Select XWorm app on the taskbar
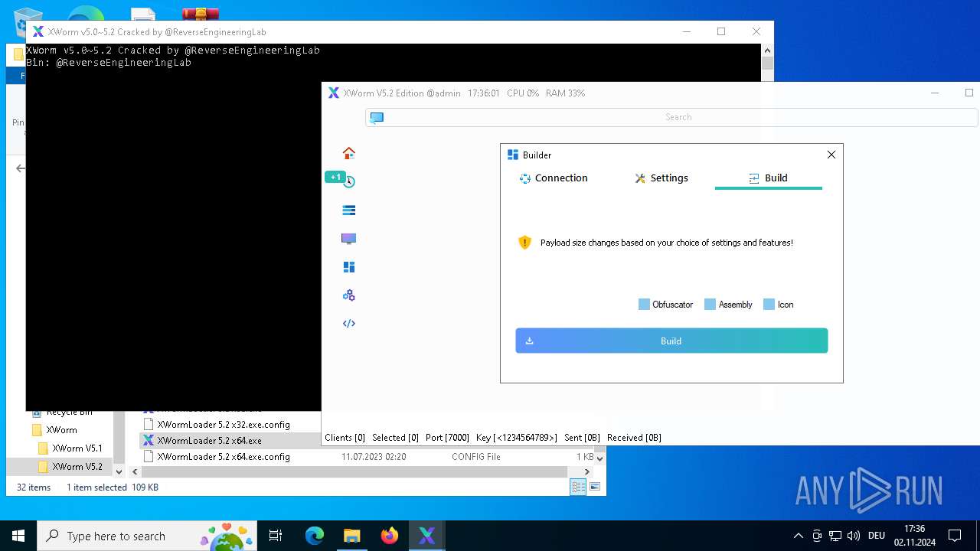The width and height of the screenshot is (980, 551). pyautogui.click(x=426, y=536)
